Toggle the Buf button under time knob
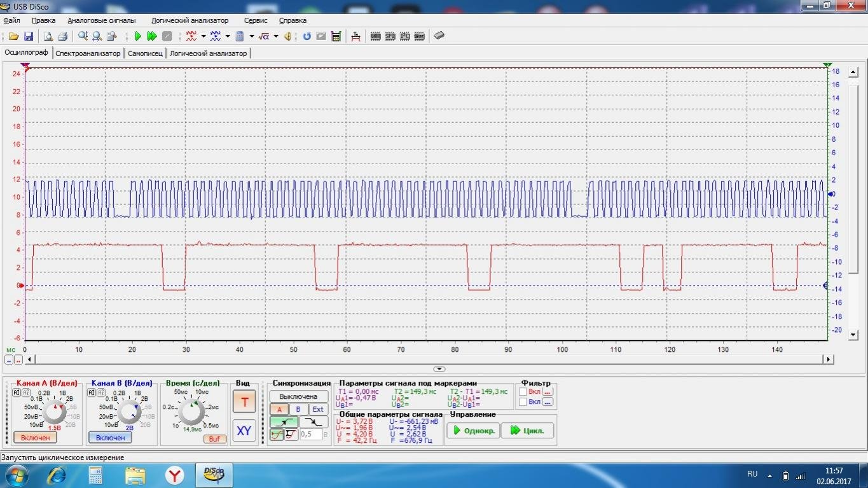The image size is (868, 488). (215, 439)
